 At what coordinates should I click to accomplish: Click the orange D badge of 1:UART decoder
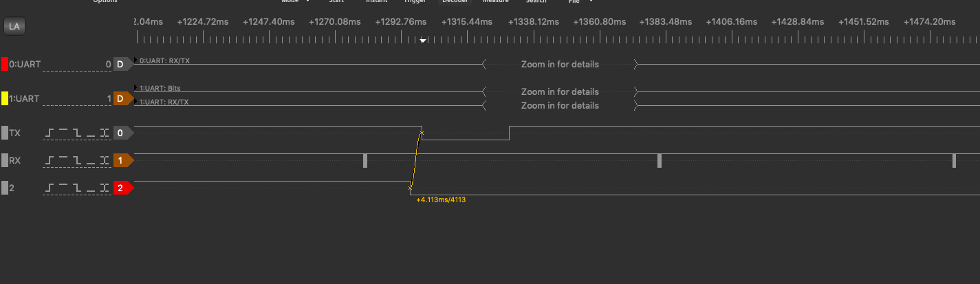point(122,98)
